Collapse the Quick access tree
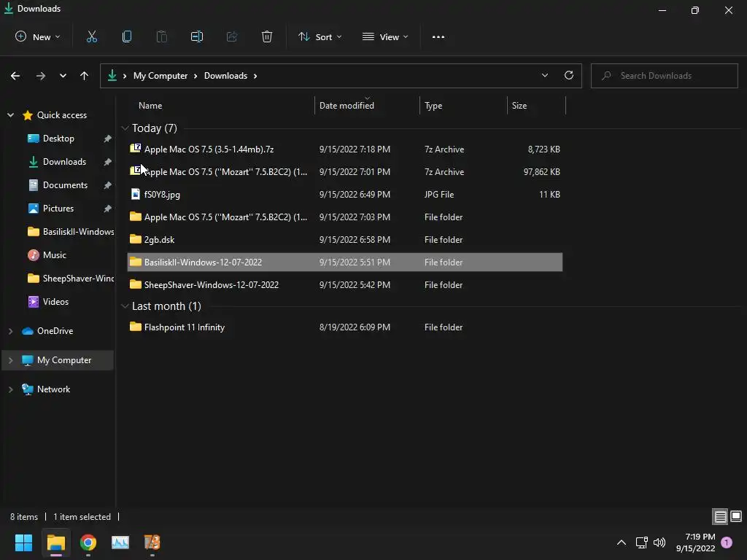 pyautogui.click(x=10, y=114)
